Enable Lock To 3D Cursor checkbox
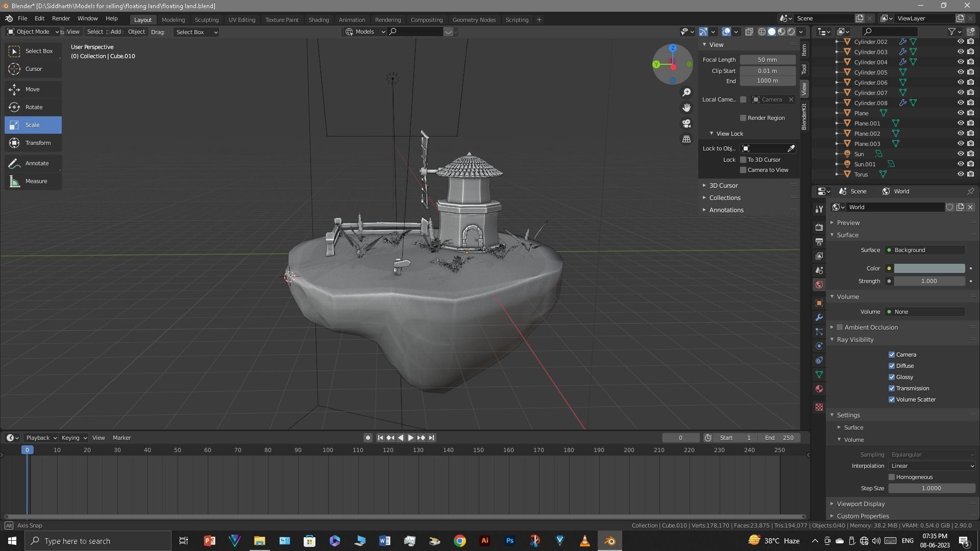The height and width of the screenshot is (551, 980). pyautogui.click(x=743, y=160)
